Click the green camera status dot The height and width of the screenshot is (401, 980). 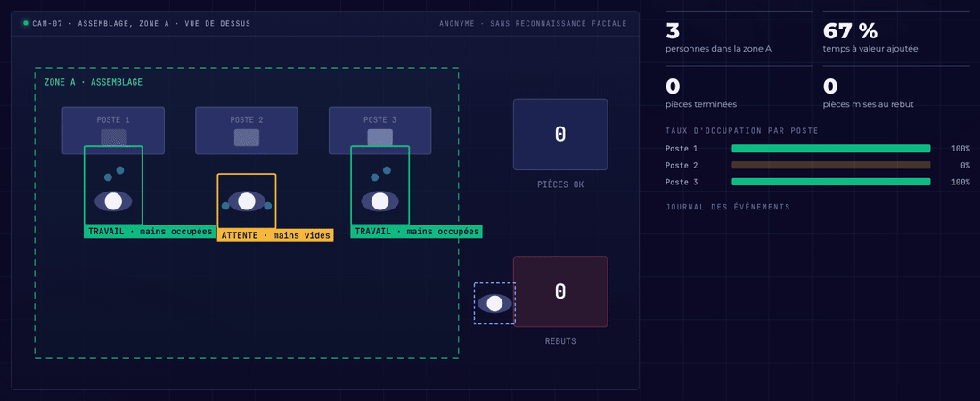26,23
